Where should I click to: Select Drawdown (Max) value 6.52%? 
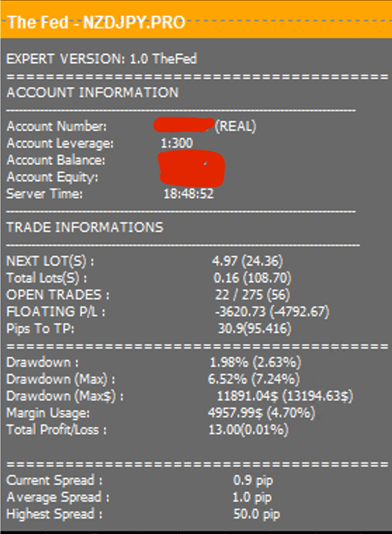pyautogui.click(x=228, y=379)
